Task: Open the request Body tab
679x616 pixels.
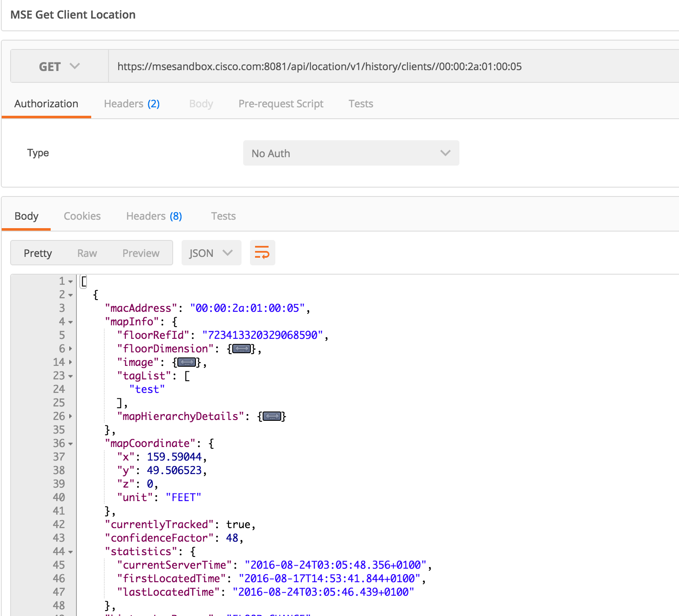Action: (201, 104)
